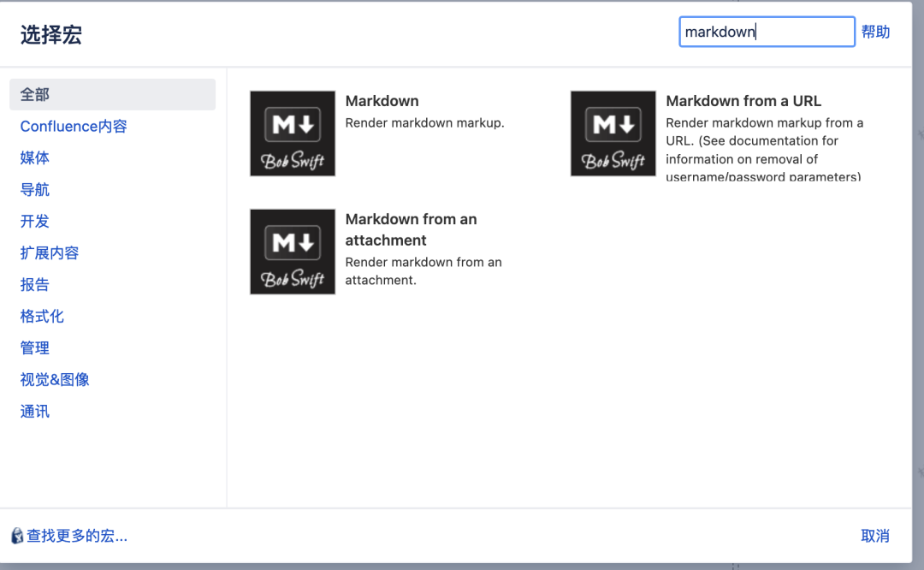Select the 媒体 category

tap(35, 158)
